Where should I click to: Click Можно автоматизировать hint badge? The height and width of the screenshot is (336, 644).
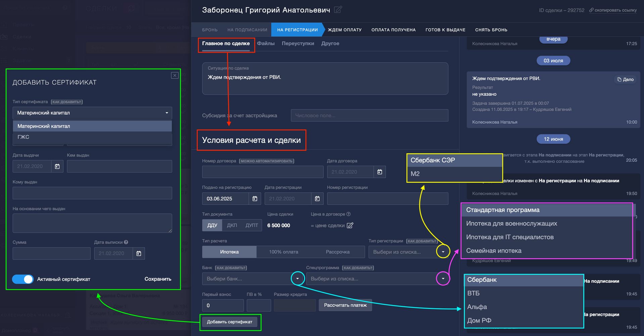tap(266, 161)
